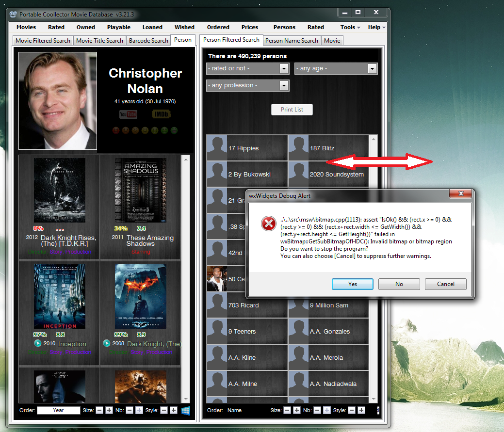
Task: Switch to the Movie tab on right panel
Action: 332,41
